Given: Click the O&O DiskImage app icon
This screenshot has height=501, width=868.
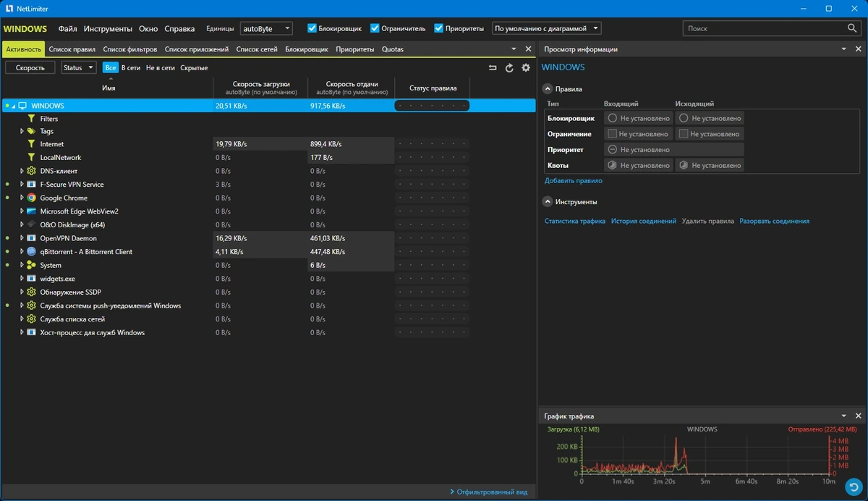Looking at the screenshot, I should [31, 225].
